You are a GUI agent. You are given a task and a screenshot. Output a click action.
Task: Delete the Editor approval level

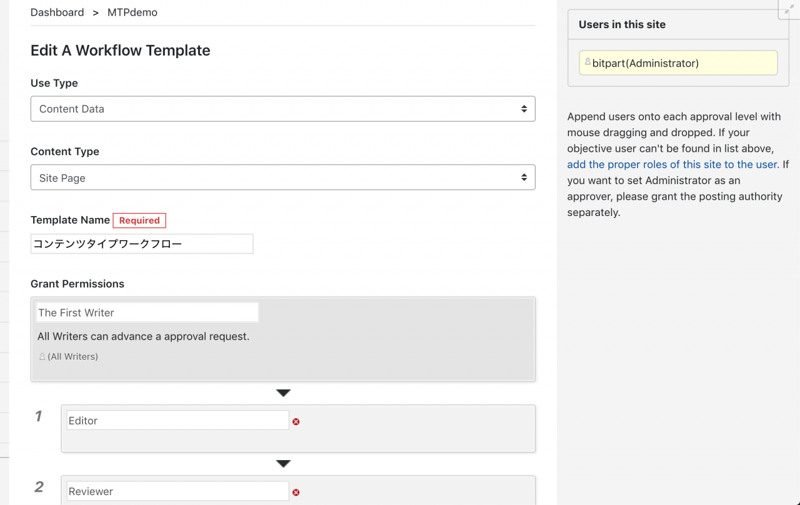[296, 422]
